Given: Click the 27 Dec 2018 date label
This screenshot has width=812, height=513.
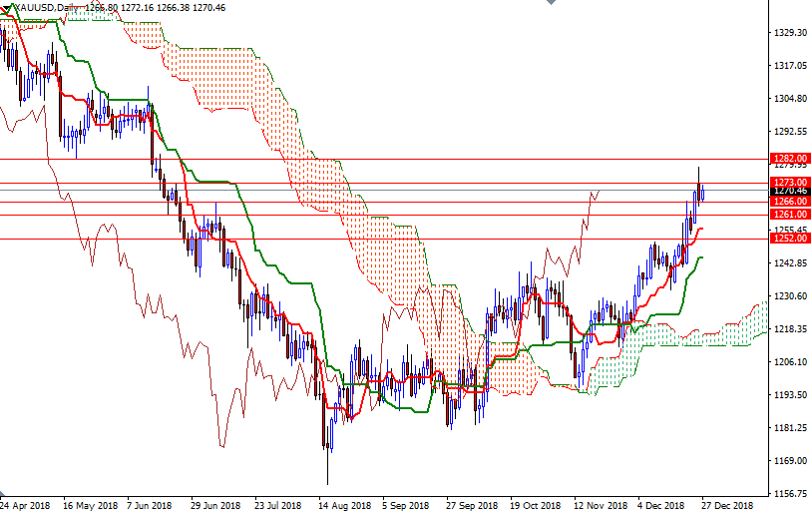Looking at the screenshot, I should coord(728,505).
